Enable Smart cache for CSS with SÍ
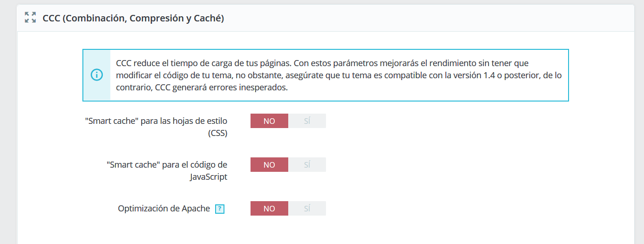The image size is (644, 244). (x=307, y=121)
